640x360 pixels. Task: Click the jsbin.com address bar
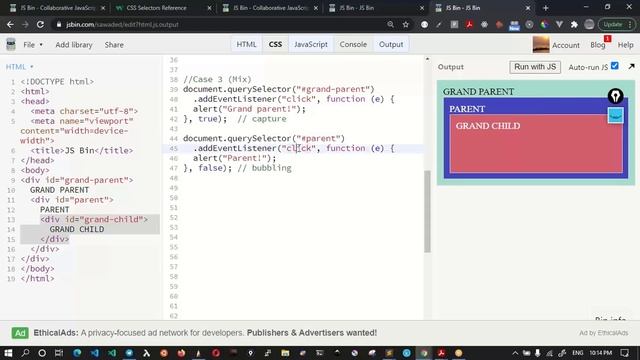220,24
